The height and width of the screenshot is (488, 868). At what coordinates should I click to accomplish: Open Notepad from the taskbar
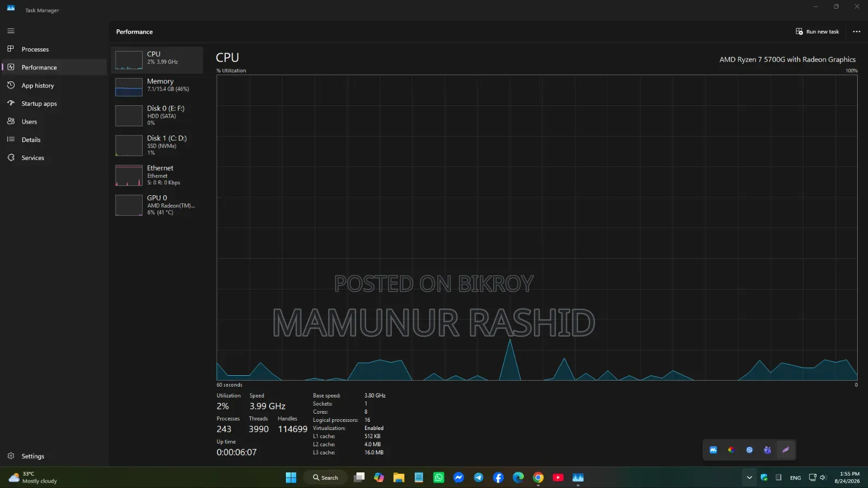(x=419, y=478)
